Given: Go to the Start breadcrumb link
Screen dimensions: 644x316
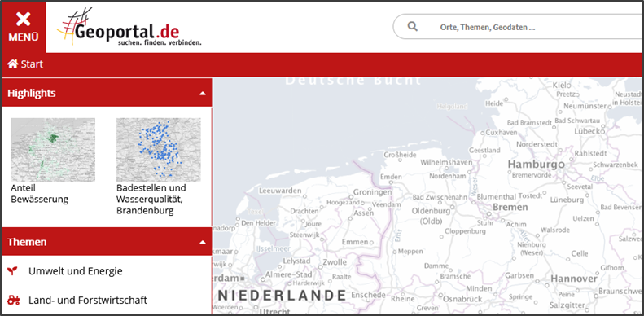Looking at the screenshot, I should coord(32,64).
